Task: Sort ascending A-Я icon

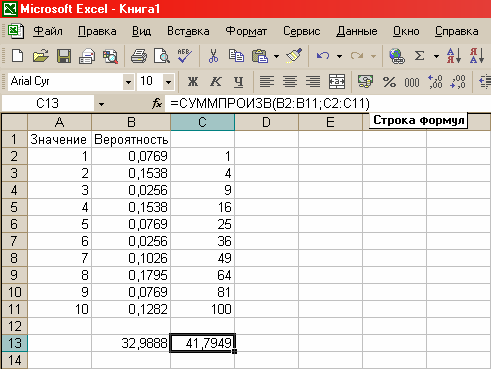Action: (x=454, y=56)
